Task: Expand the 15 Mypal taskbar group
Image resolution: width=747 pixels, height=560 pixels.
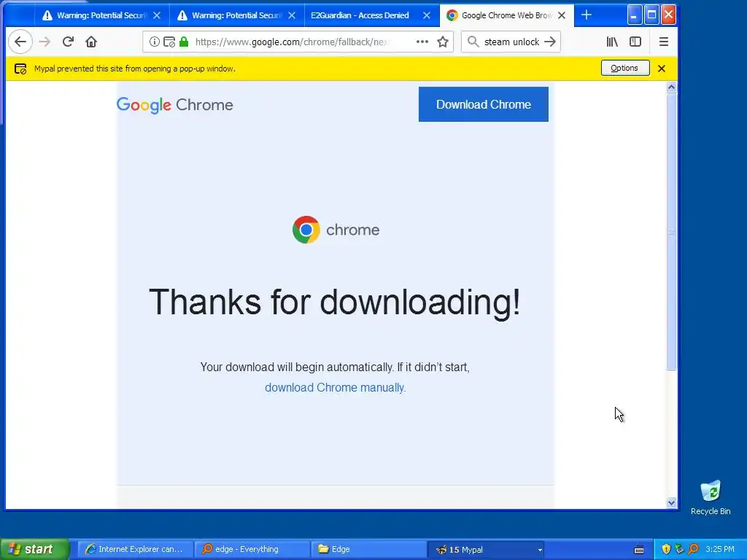Action: 486,550
